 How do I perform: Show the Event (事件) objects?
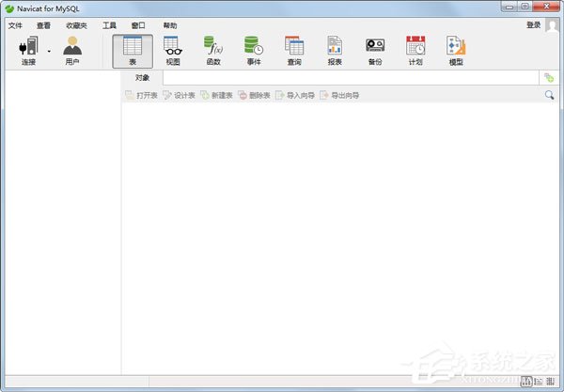tap(254, 51)
